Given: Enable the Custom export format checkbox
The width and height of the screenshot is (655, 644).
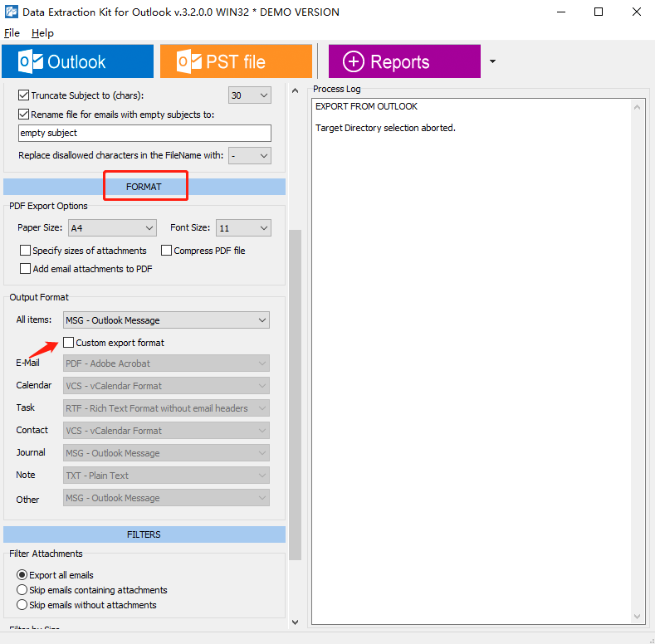Looking at the screenshot, I should pyautogui.click(x=67, y=343).
